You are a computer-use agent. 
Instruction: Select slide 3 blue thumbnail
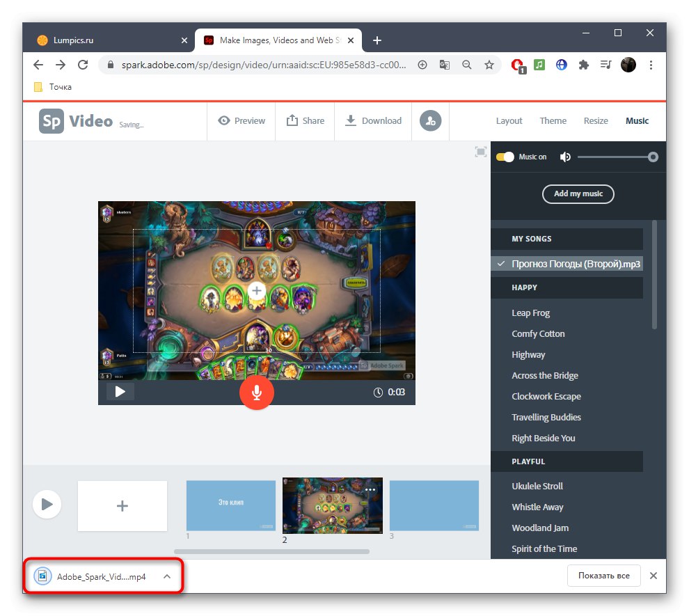[x=434, y=506]
